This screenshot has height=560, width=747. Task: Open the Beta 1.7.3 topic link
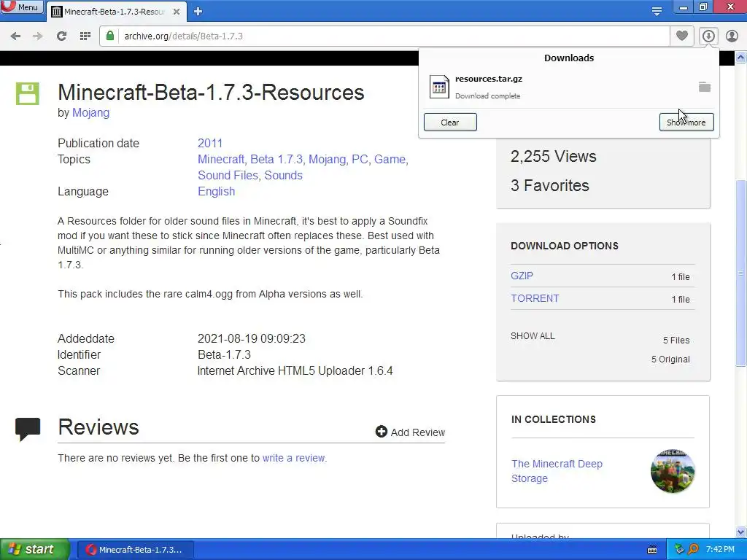tap(276, 159)
